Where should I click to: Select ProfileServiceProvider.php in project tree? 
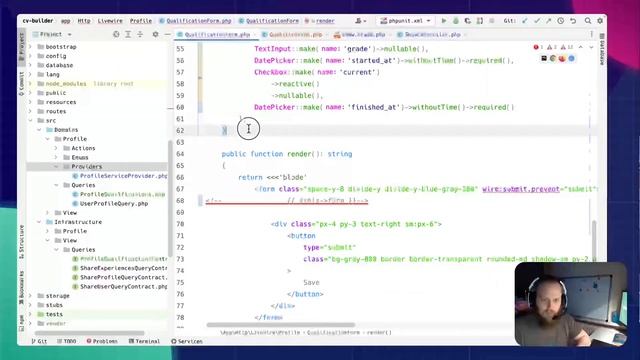[120, 176]
